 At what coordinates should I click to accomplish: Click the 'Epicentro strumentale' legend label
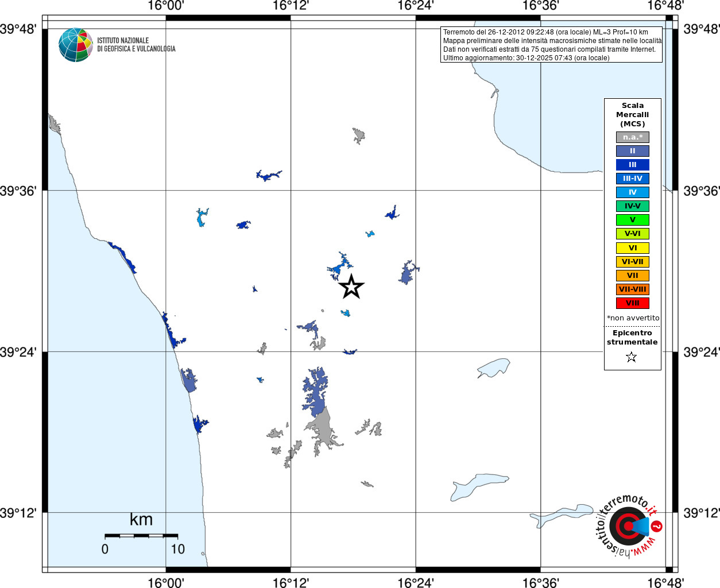click(x=632, y=338)
